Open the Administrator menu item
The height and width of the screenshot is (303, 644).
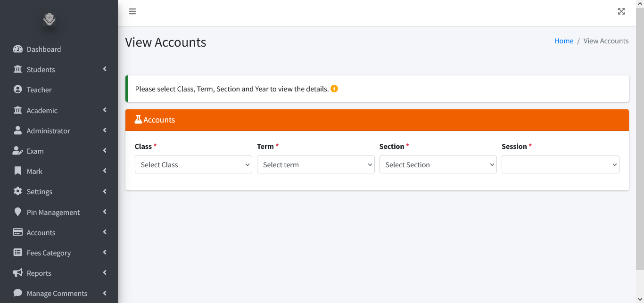(x=59, y=131)
